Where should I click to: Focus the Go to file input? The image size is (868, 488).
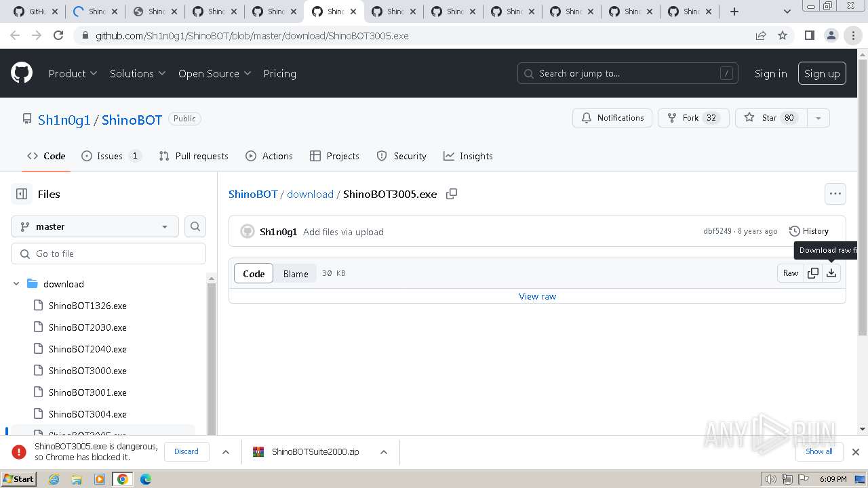click(x=108, y=253)
